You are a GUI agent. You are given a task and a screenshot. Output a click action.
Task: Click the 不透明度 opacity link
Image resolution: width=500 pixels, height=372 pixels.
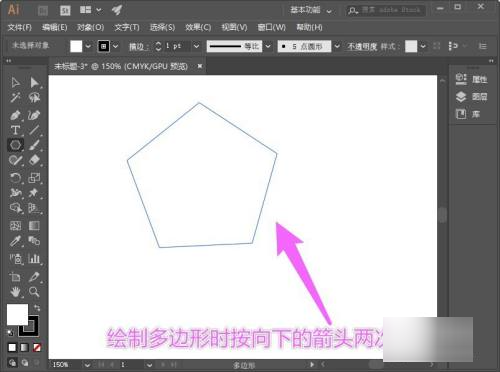362,46
